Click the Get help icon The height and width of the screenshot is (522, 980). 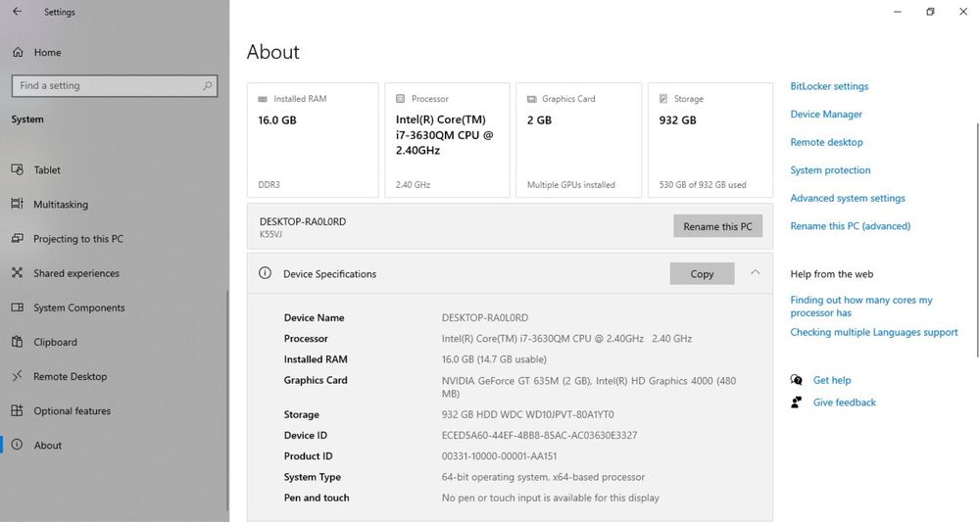(797, 380)
